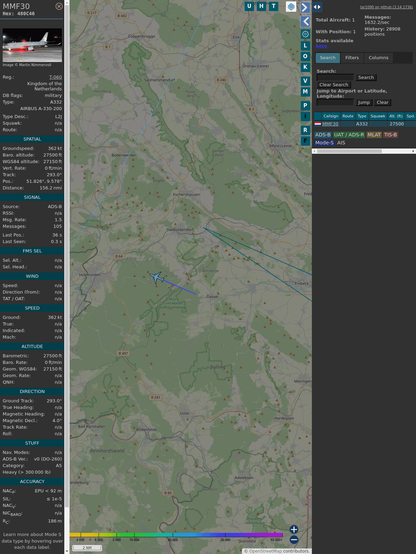Click the M multiselect map button
Image resolution: width=416 pixels, height=554 pixels.
point(305,92)
